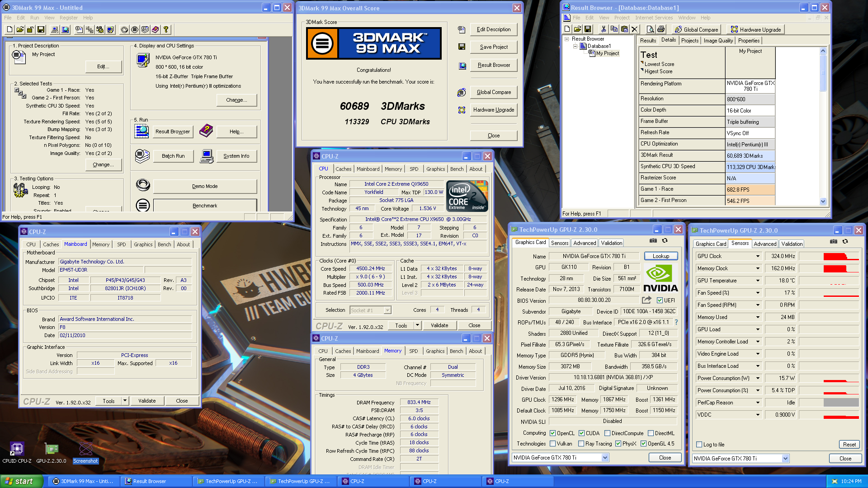Screen dimensions: 868x488
Task: Select My Project in the Result Browser tree
Action: coord(607,53)
